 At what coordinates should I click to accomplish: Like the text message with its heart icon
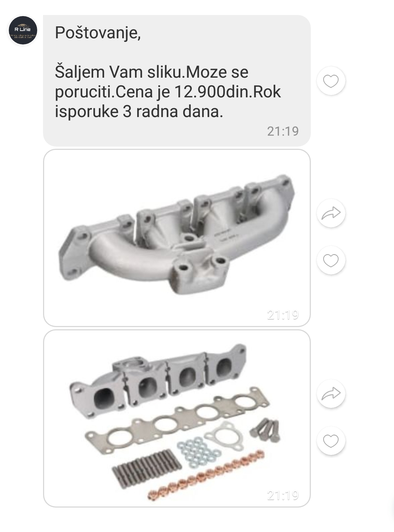click(x=331, y=81)
